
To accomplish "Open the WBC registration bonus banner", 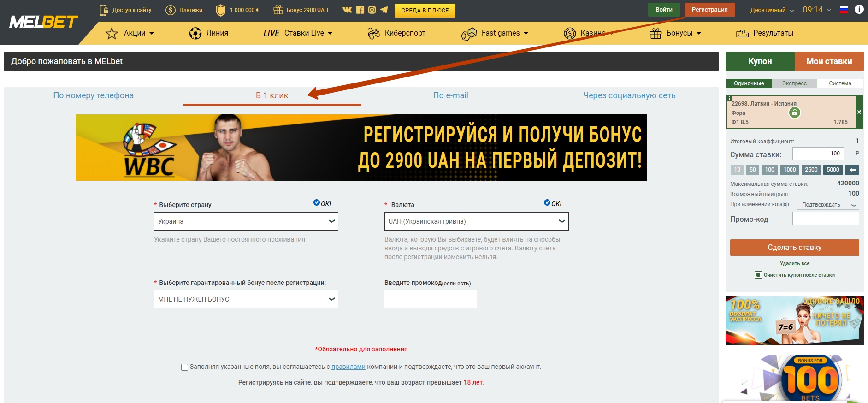I will 361,148.
